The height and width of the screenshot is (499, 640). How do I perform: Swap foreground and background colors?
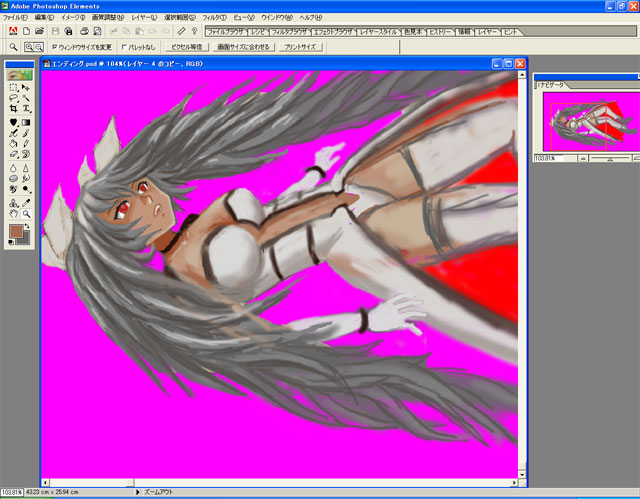tap(27, 226)
